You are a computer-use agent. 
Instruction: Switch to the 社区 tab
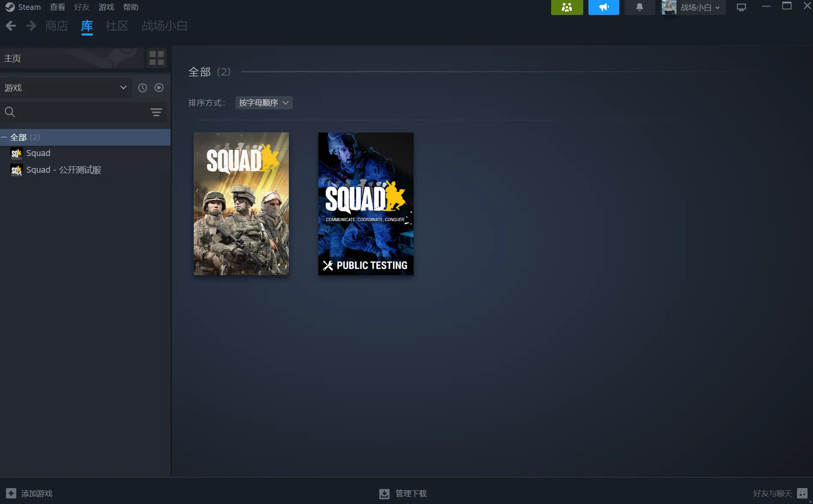[117, 26]
